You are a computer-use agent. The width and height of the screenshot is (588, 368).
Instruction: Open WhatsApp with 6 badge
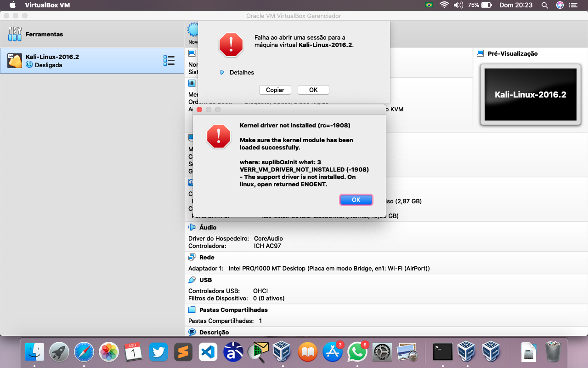tap(357, 352)
